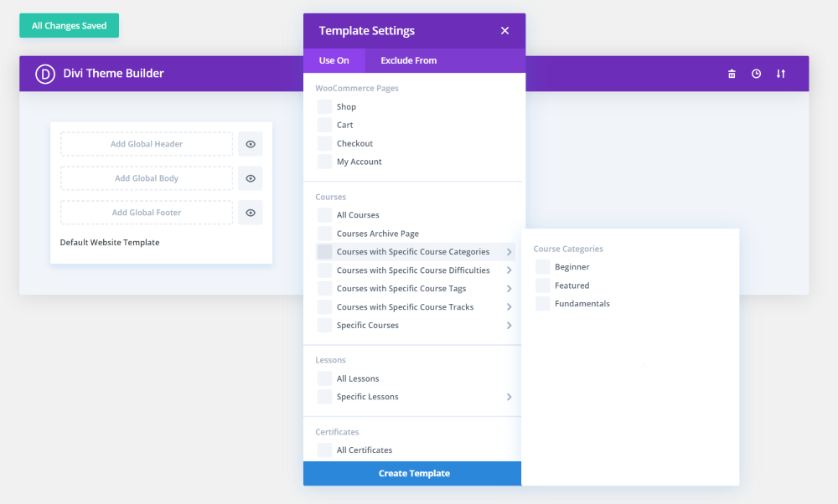Click Add Global Body
The image size is (838, 504).
tap(147, 178)
